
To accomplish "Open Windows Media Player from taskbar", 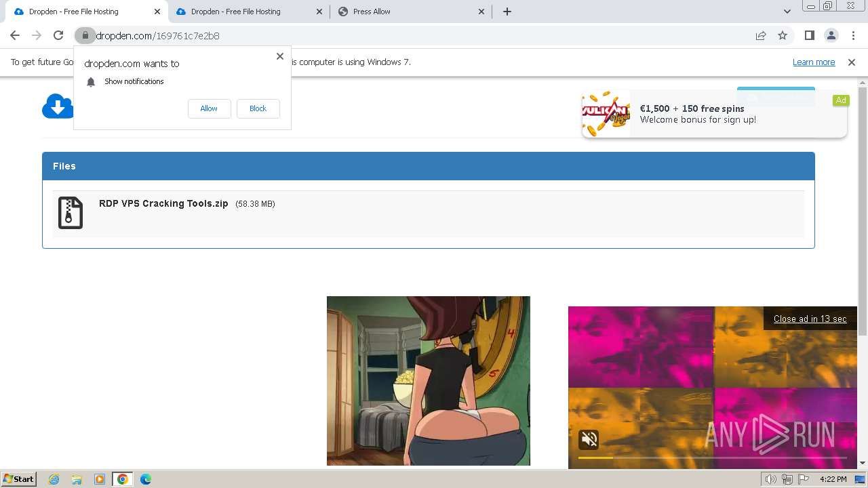I will pos(99,479).
